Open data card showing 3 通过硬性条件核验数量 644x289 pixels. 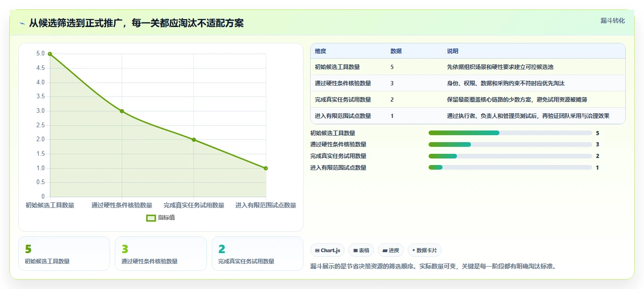pyautogui.click(x=160, y=254)
